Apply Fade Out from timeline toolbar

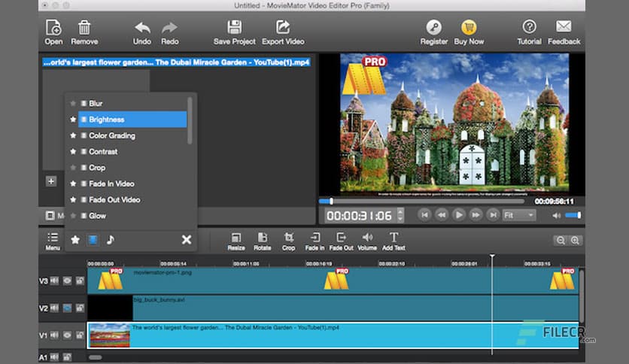point(342,241)
